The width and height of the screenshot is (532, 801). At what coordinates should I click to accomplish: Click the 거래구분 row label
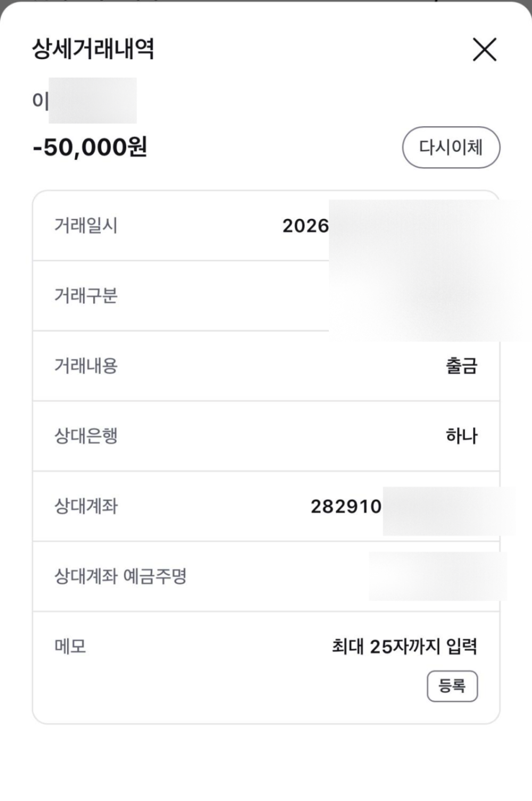[86, 296]
